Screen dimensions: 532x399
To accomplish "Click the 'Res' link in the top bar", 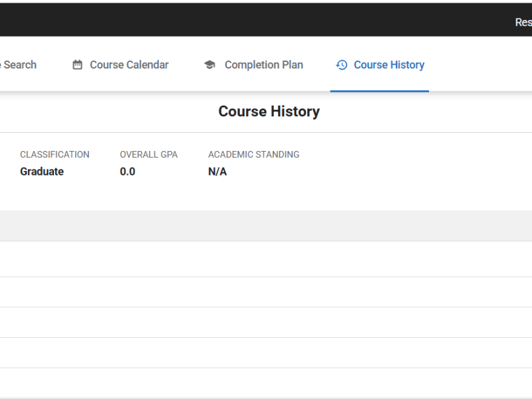I will [x=523, y=22].
